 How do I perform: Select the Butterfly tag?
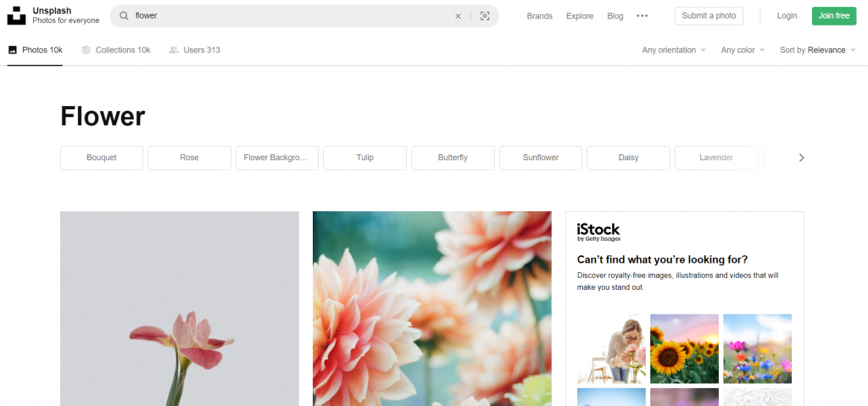click(x=453, y=158)
